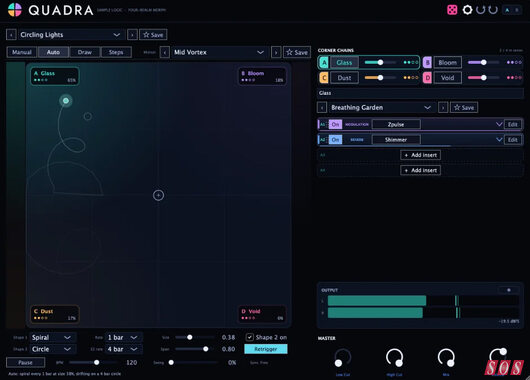Select corner chain B letter badge
This screenshot has width=530, height=380.
point(427,63)
